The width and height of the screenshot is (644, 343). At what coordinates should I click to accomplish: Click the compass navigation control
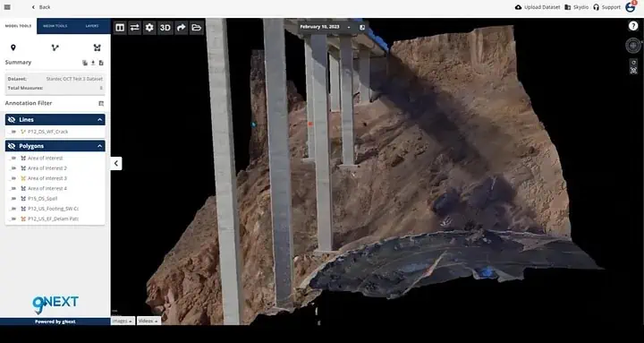click(633, 46)
